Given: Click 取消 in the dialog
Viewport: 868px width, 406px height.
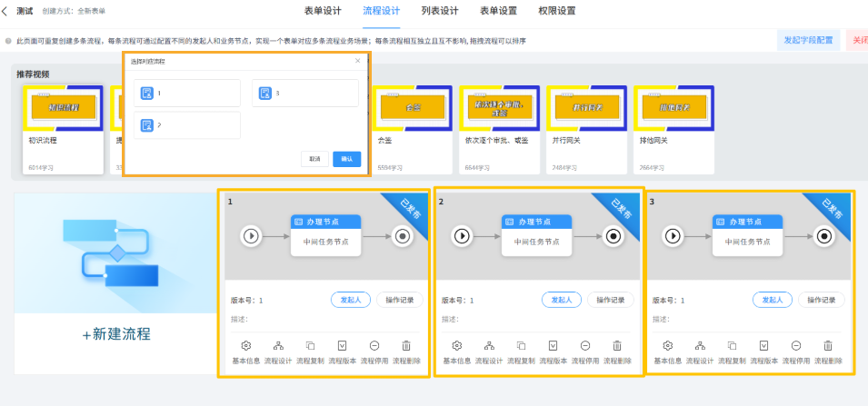Looking at the screenshot, I should (x=315, y=159).
